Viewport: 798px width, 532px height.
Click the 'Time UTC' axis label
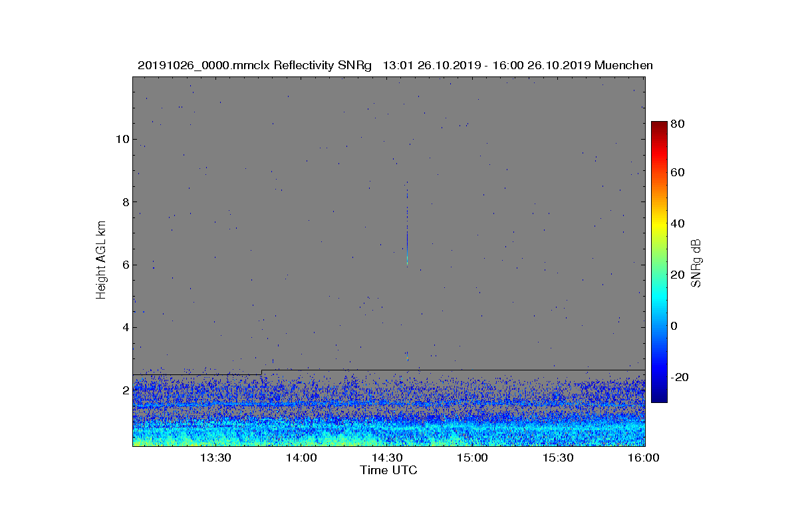[x=389, y=470]
